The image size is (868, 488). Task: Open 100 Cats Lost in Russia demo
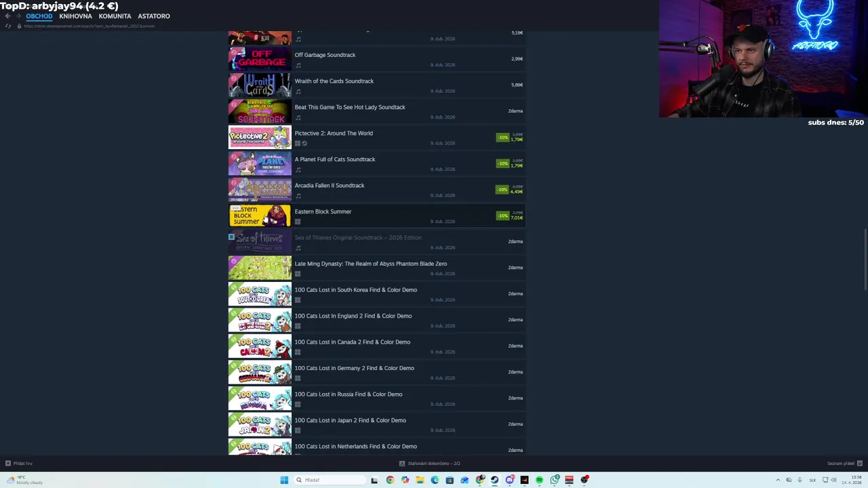tap(349, 394)
